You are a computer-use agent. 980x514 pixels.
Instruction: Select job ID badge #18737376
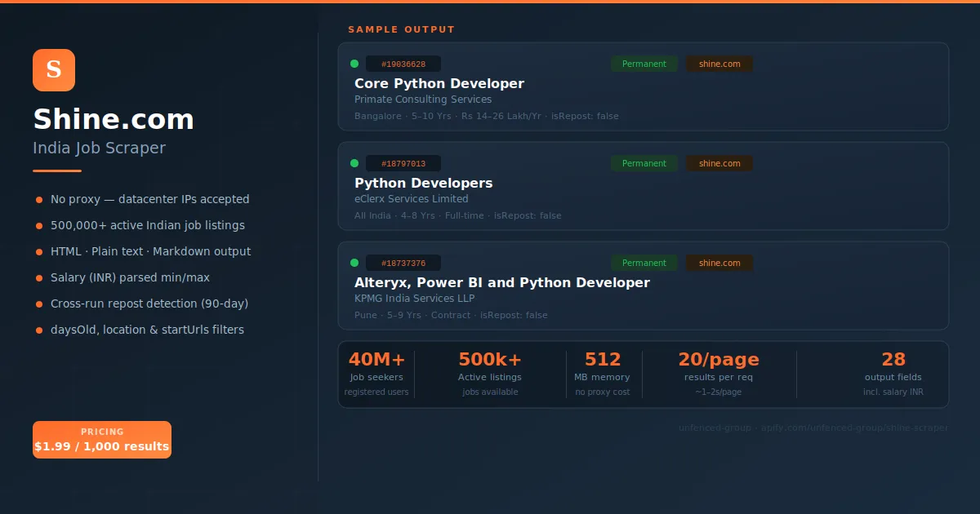point(403,263)
